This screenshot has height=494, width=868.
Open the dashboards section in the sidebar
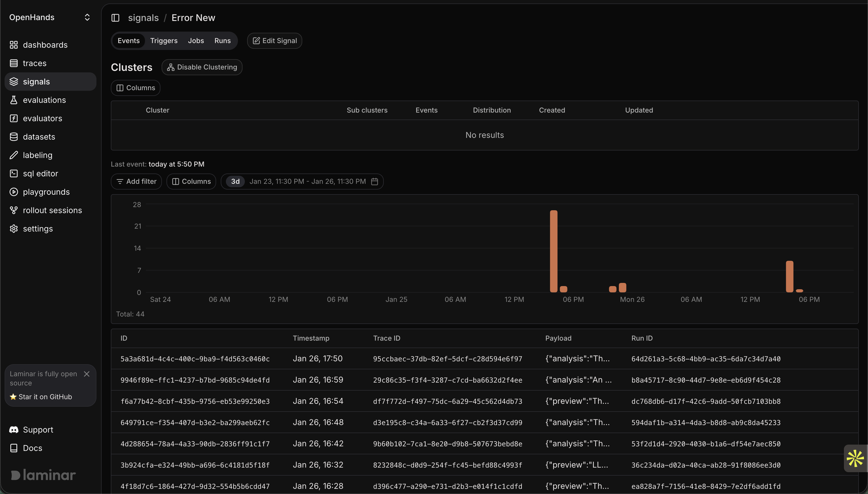[x=45, y=45]
